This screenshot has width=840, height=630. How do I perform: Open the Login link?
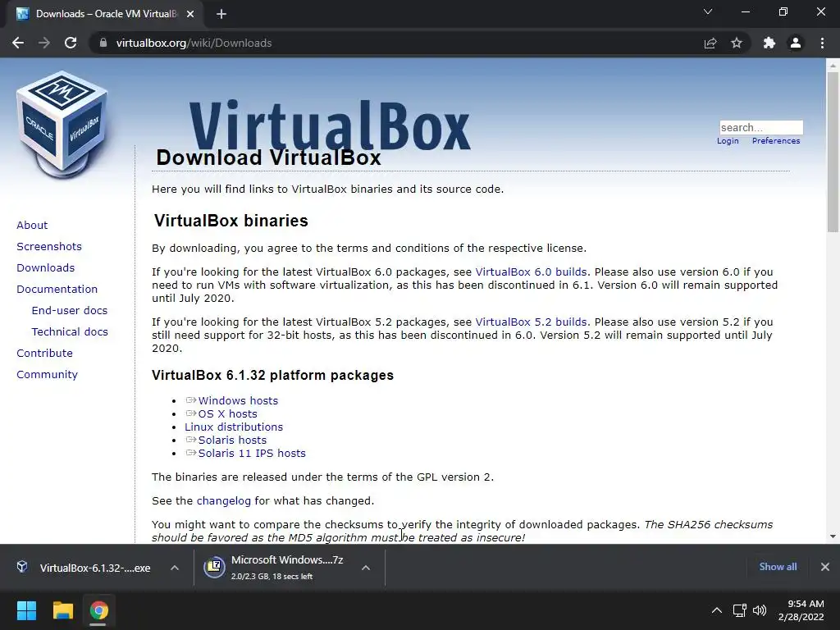coord(728,141)
